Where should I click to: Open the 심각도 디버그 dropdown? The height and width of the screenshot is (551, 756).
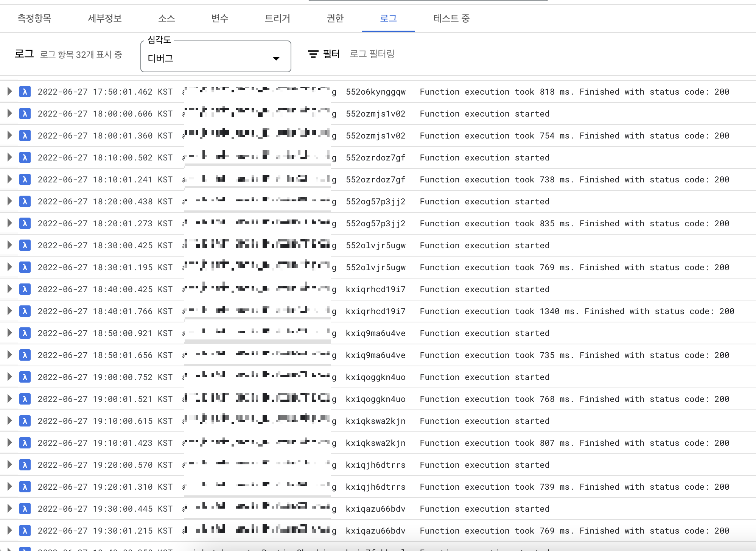coord(216,56)
